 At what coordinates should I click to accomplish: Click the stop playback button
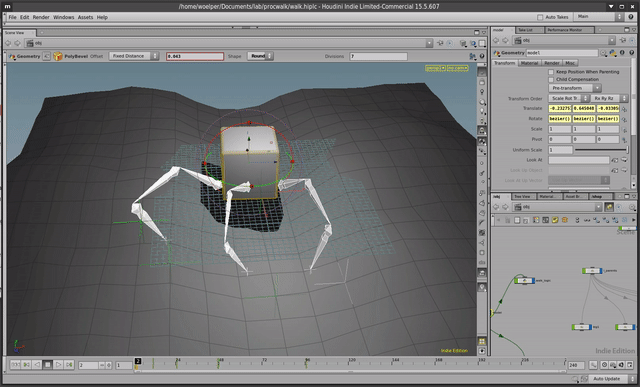click(x=48, y=365)
